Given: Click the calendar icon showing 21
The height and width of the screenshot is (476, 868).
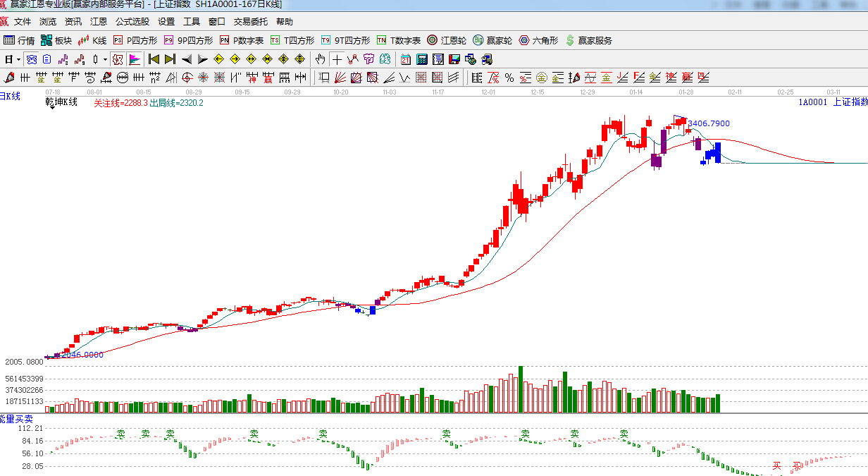Looking at the screenshot, I should (x=406, y=59).
